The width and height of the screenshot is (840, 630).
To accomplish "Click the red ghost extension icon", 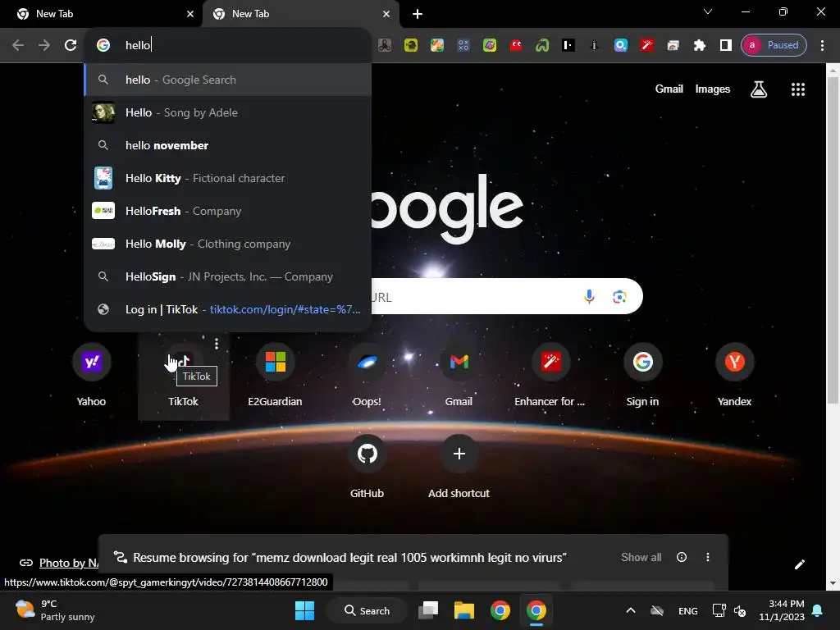I will pyautogui.click(x=516, y=45).
